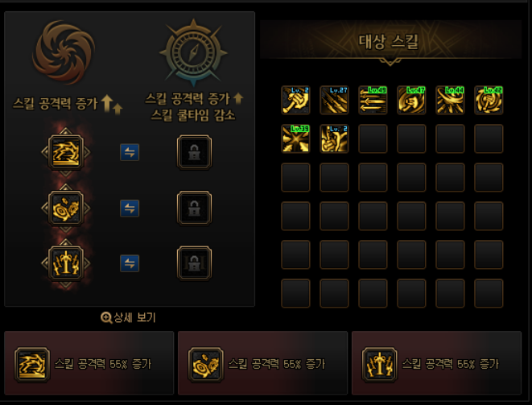Image resolution: width=532 pixels, height=405 pixels.
Task: Click the gold lightning rune slot in left column
Action: pyautogui.click(x=66, y=152)
